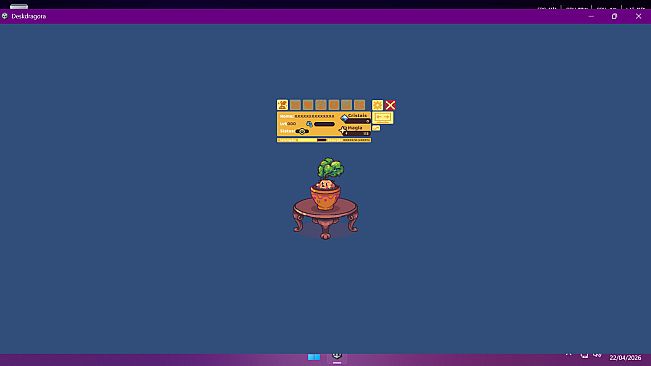Click the Cristais counter bar
The width and height of the screenshot is (651, 366).
tap(358, 121)
